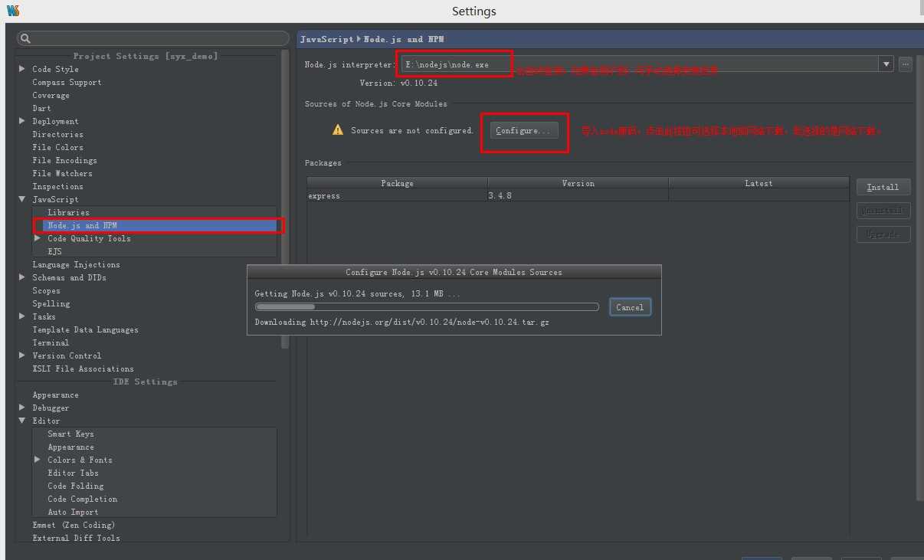
Task: Sort packages by Version column header
Action: click(x=578, y=183)
